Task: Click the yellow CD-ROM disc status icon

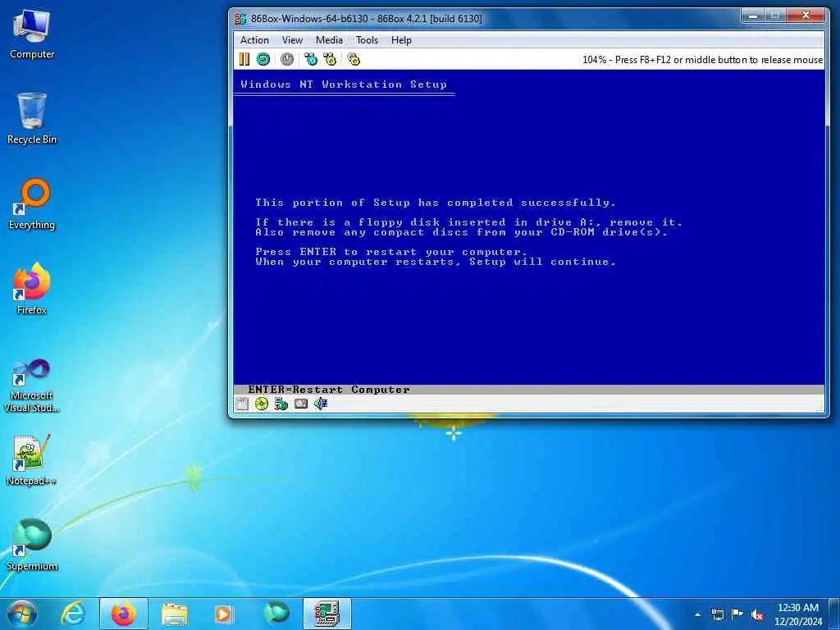Action: [262, 404]
